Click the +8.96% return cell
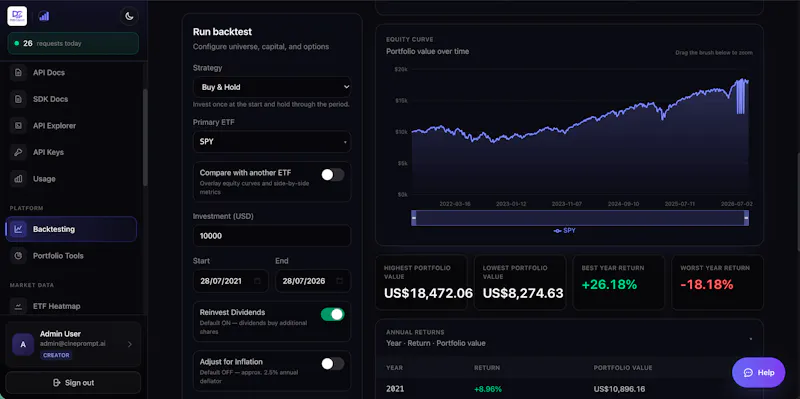Screen dimensions: 800x399 pos(487,389)
